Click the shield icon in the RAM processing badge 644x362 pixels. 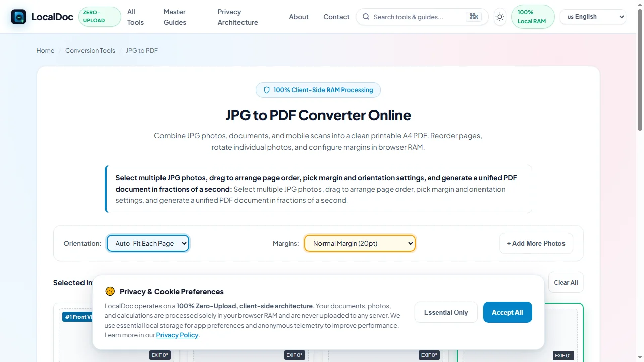click(267, 90)
